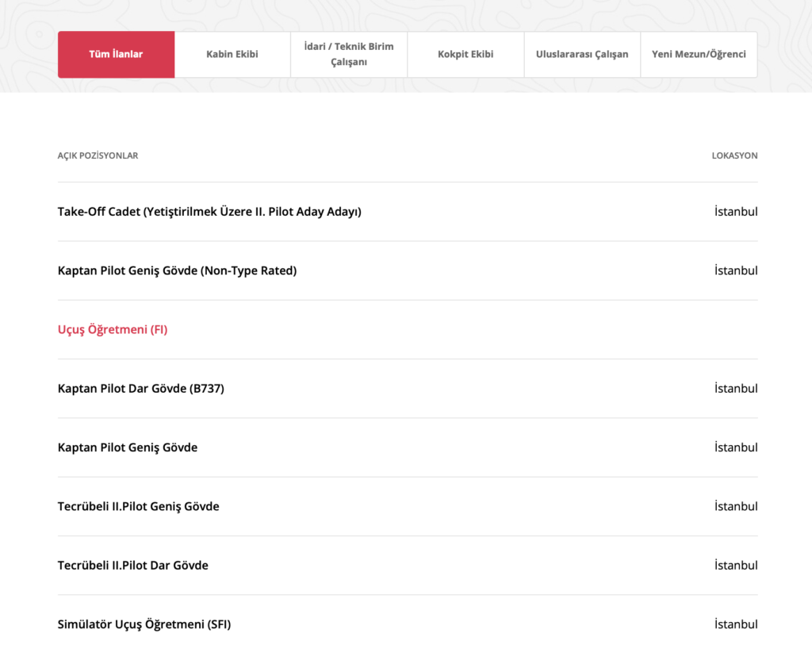Open the Tecrübeli II.Pilot Dar Gövde posting
Screen dimensions: 812x649
pyautogui.click(x=132, y=566)
